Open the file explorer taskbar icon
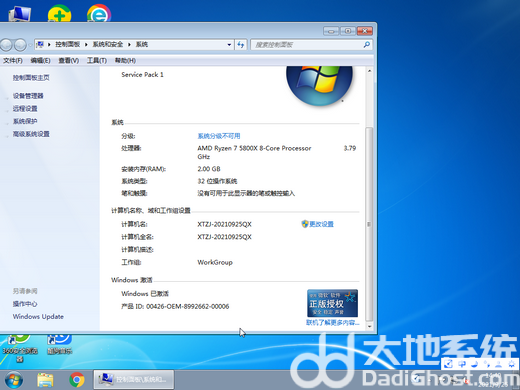The height and width of the screenshot is (390, 520). (45, 380)
